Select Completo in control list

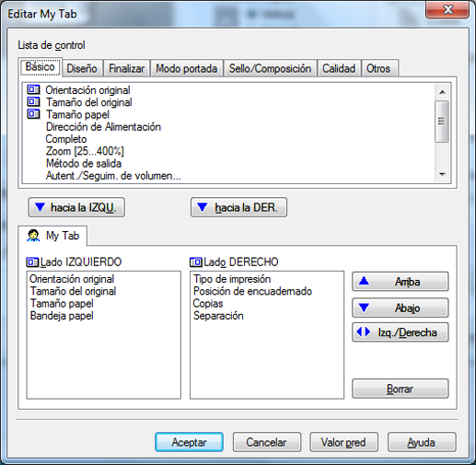click(66, 139)
